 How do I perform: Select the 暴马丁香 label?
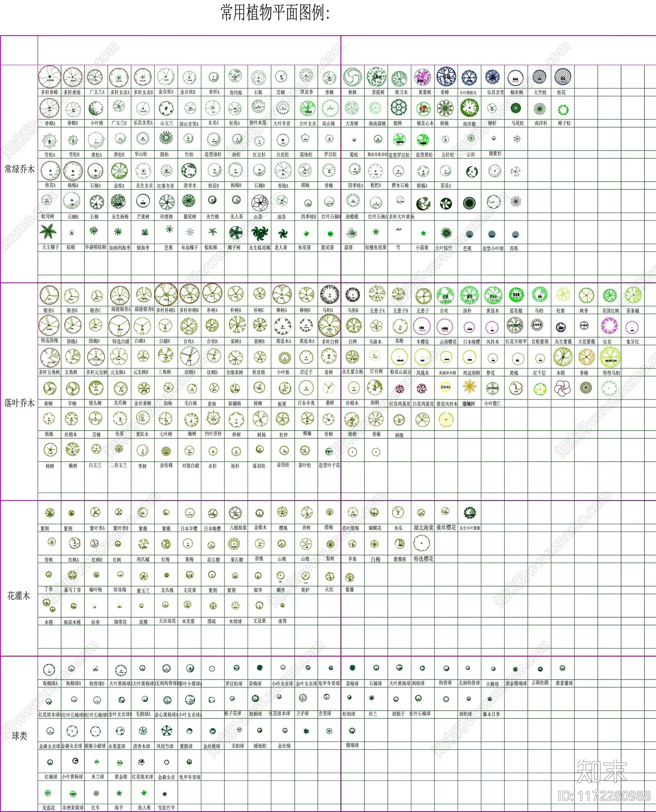click(73, 590)
